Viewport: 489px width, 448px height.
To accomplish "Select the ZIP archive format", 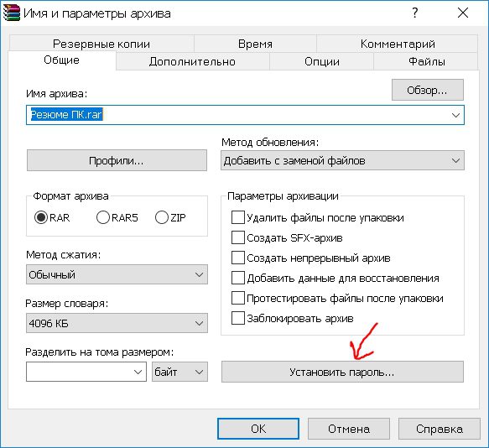I will click(162, 217).
